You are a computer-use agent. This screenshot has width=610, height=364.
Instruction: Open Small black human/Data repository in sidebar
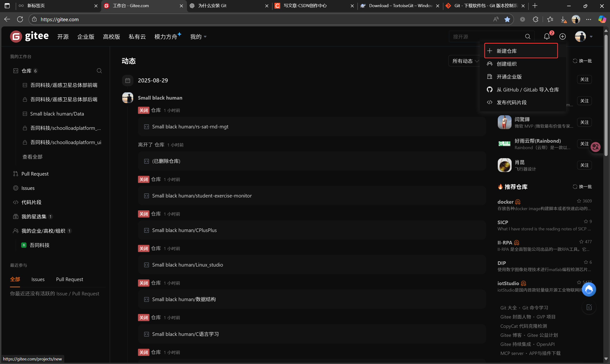(57, 114)
